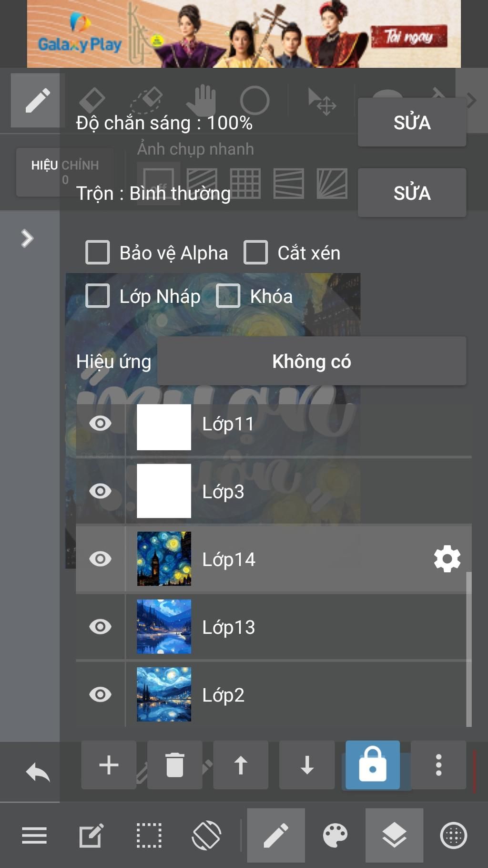
Task: Hide the Lớp13 layer visibility
Action: (x=100, y=627)
